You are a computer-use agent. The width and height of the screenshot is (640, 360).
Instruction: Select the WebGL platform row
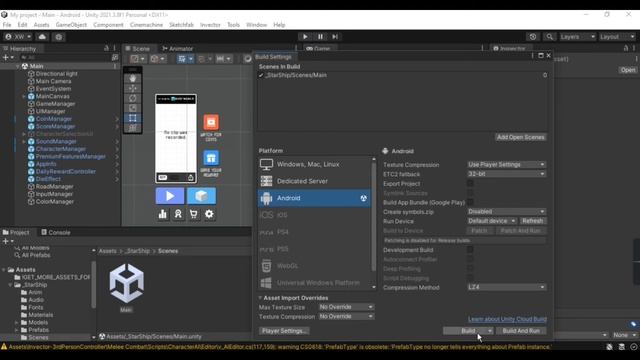coord(314,266)
